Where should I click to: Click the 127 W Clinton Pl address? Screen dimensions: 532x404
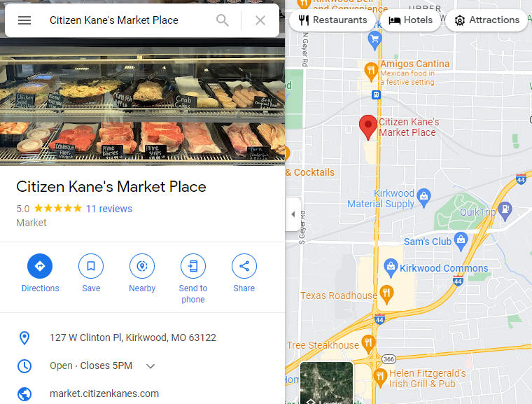pyautogui.click(x=133, y=337)
